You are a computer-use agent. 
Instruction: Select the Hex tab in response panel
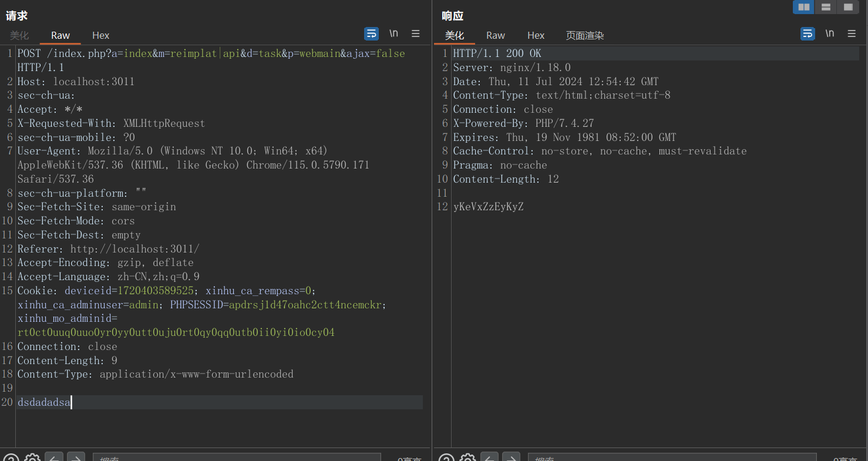coord(536,35)
